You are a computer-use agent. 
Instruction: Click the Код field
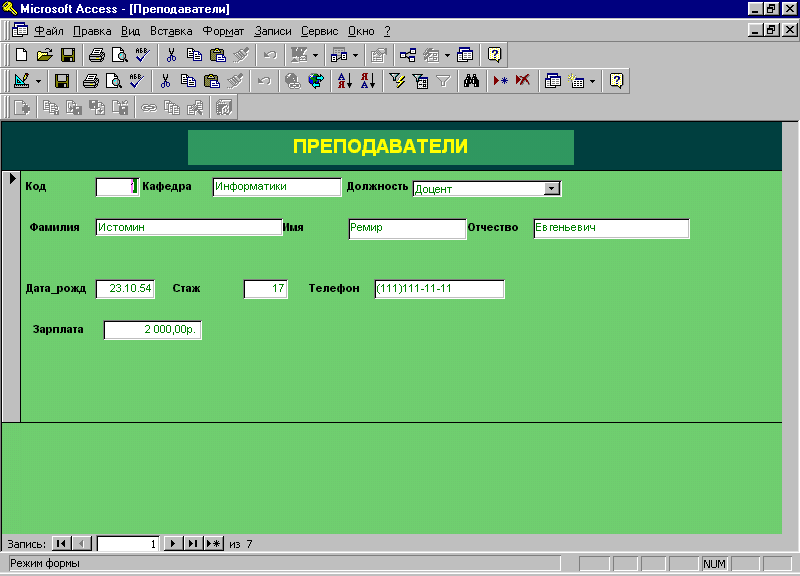coord(117,187)
